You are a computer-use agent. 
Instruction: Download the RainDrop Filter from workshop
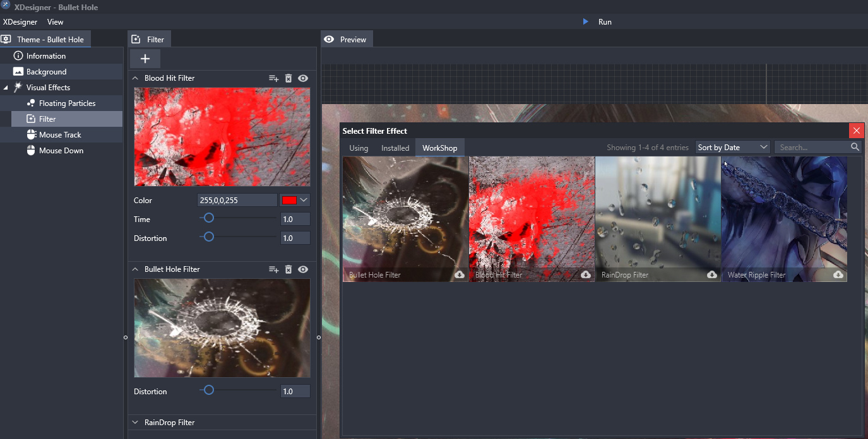point(711,274)
